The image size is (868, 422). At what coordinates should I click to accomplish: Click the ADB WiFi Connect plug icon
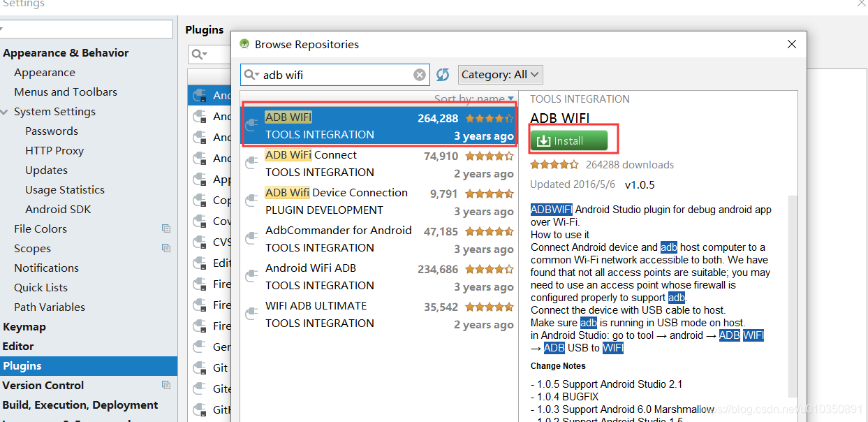[251, 163]
